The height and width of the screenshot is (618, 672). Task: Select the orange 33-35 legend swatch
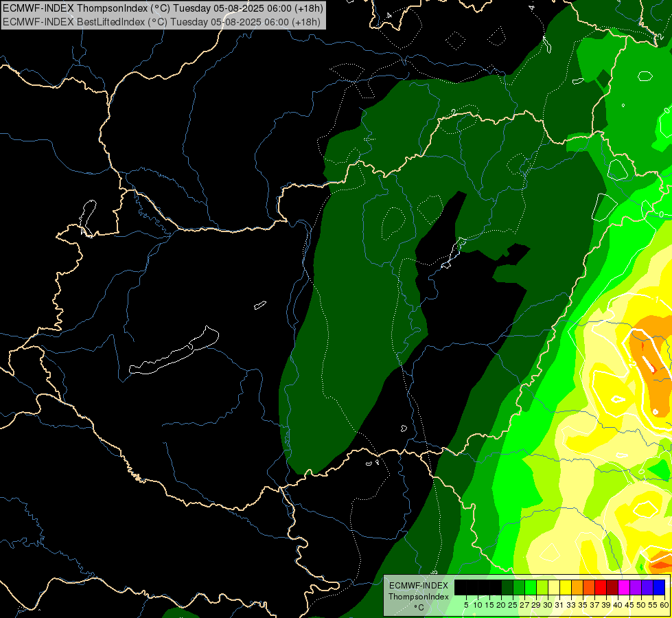tap(577, 587)
